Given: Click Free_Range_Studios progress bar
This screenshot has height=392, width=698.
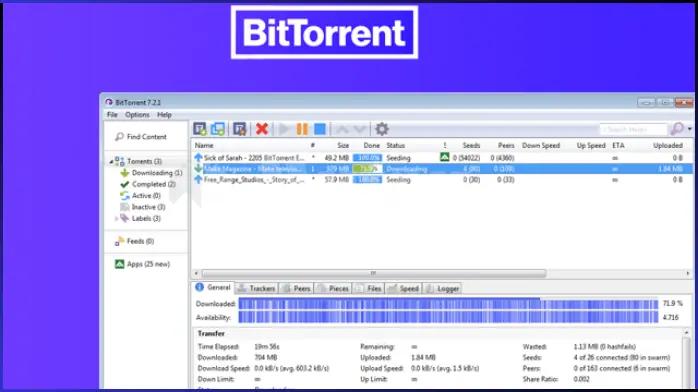Looking at the screenshot, I should 367,180.
